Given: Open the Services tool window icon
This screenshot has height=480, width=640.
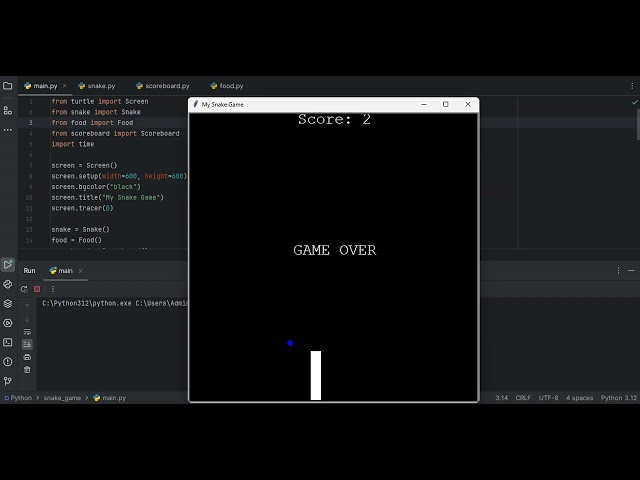Looking at the screenshot, I should (8, 323).
